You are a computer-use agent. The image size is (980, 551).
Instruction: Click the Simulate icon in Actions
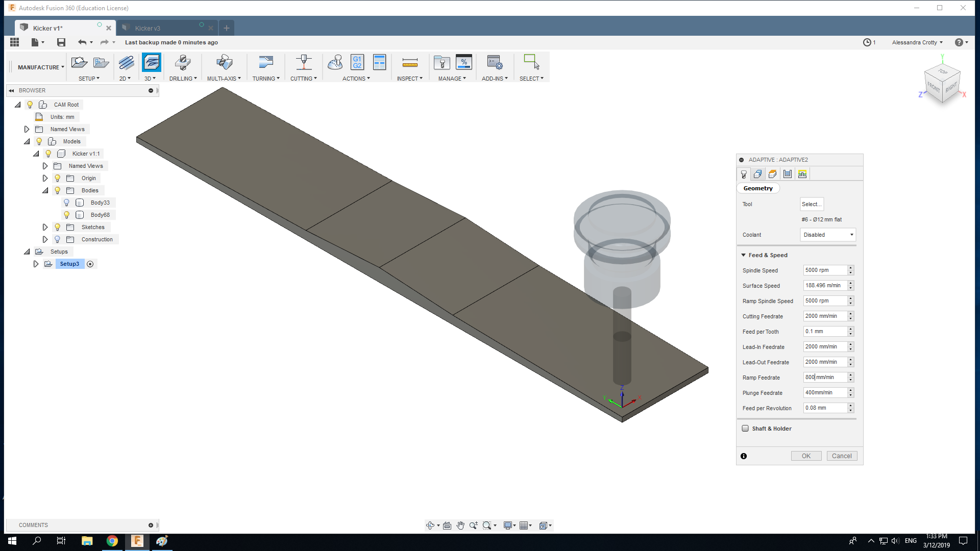click(x=335, y=63)
